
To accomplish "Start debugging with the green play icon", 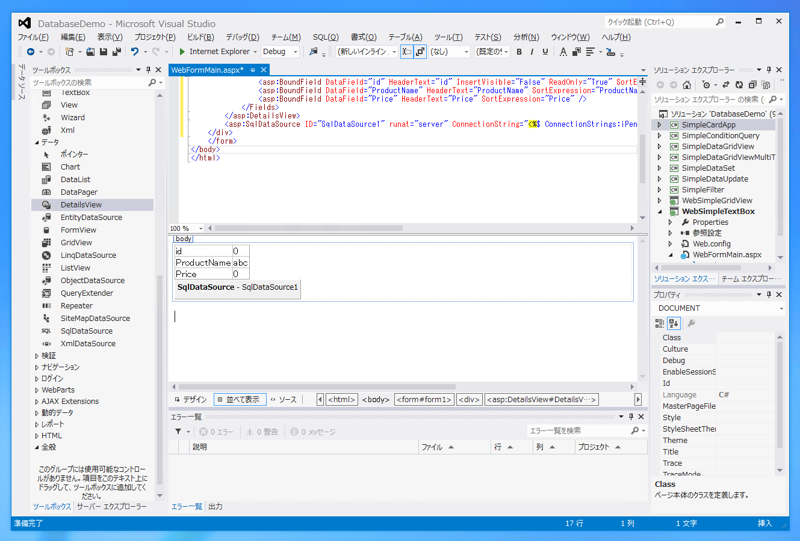I will pyautogui.click(x=182, y=52).
